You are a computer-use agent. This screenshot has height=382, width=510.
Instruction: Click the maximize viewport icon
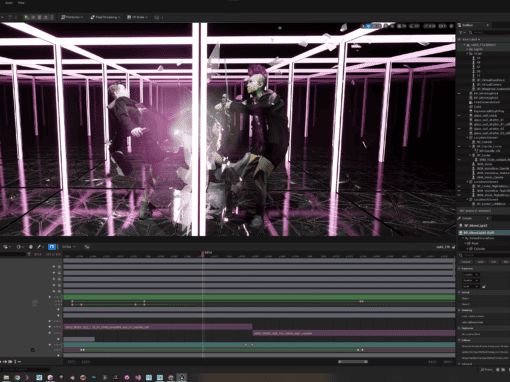452,26
